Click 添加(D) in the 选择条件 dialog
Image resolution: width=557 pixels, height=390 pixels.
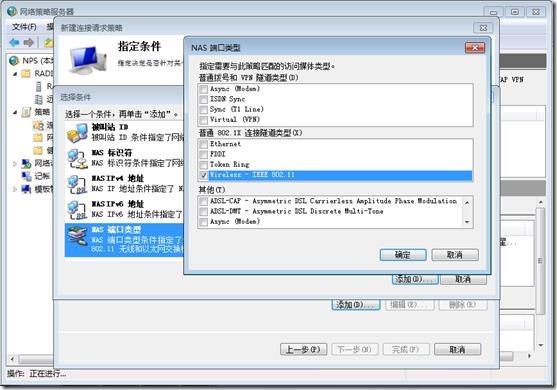[415, 279]
